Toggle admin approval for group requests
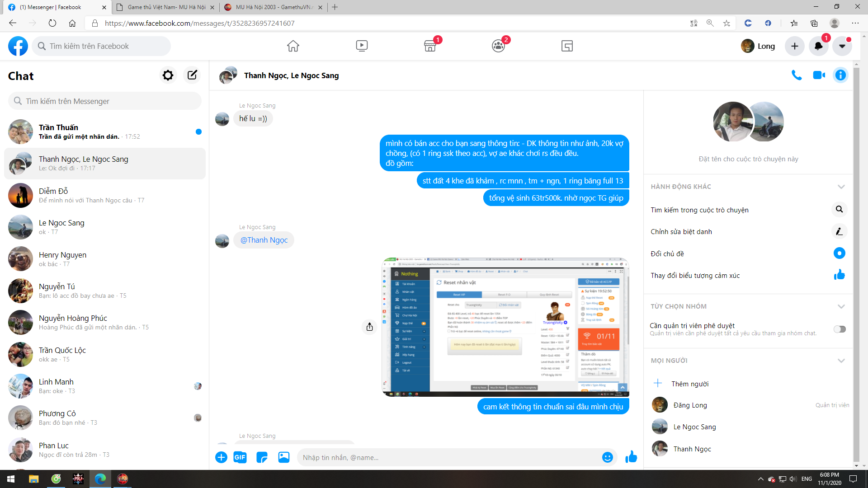Screen dimensions: 868x488 click(839, 329)
